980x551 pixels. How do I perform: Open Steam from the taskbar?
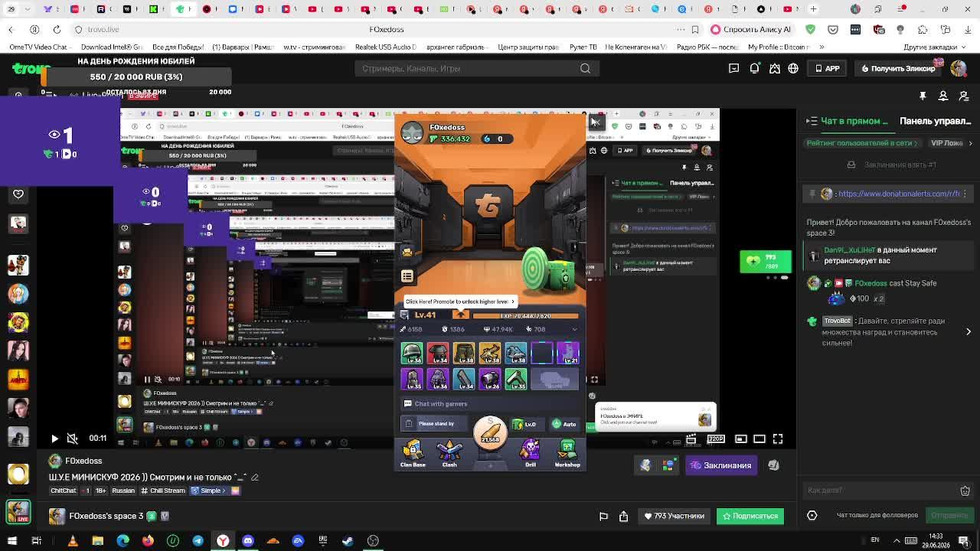[x=348, y=540]
